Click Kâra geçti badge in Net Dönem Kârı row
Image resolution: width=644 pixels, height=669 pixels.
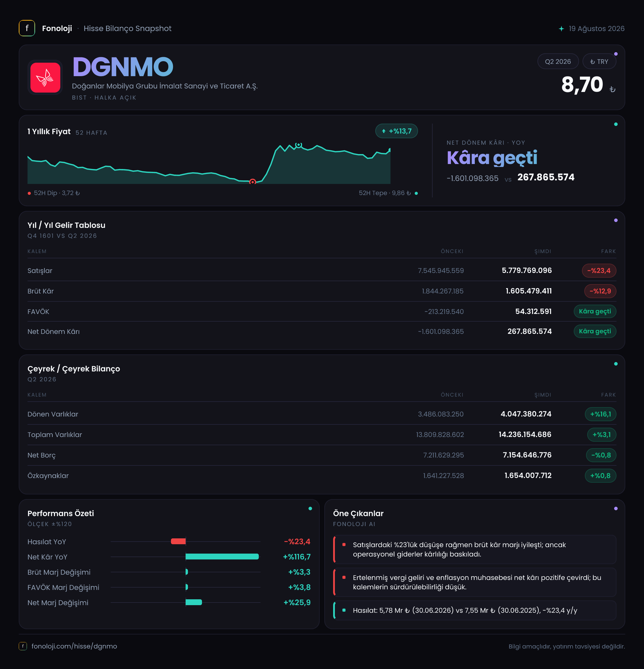click(x=595, y=331)
